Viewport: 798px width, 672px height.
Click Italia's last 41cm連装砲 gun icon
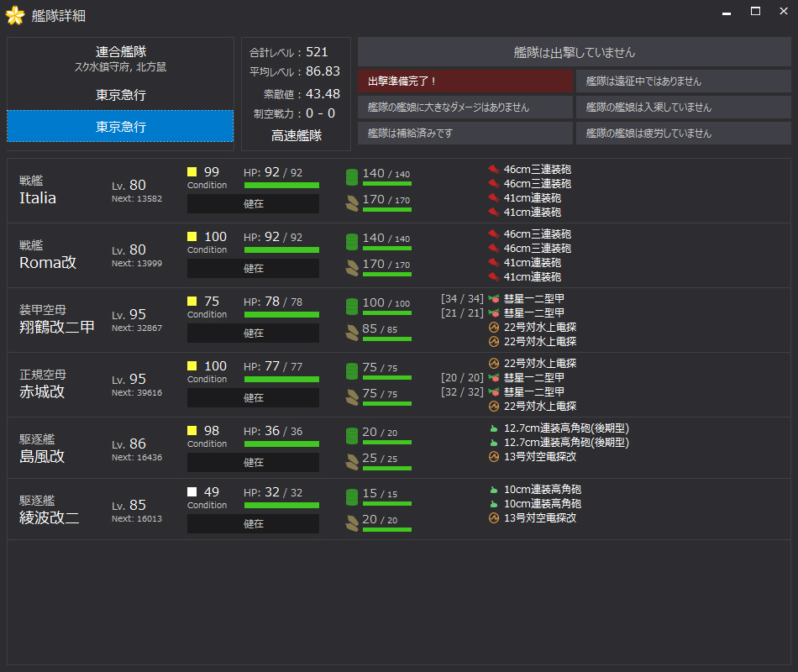coord(494,212)
